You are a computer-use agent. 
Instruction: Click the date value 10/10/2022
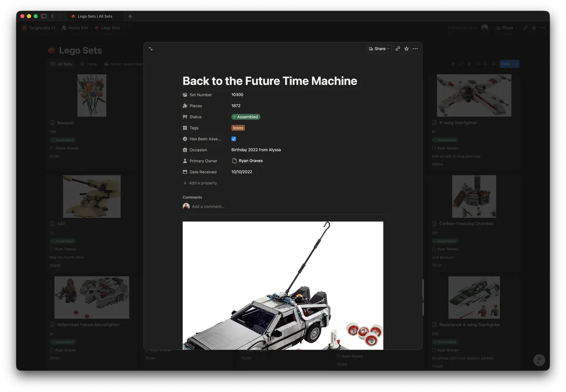pos(242,172)
